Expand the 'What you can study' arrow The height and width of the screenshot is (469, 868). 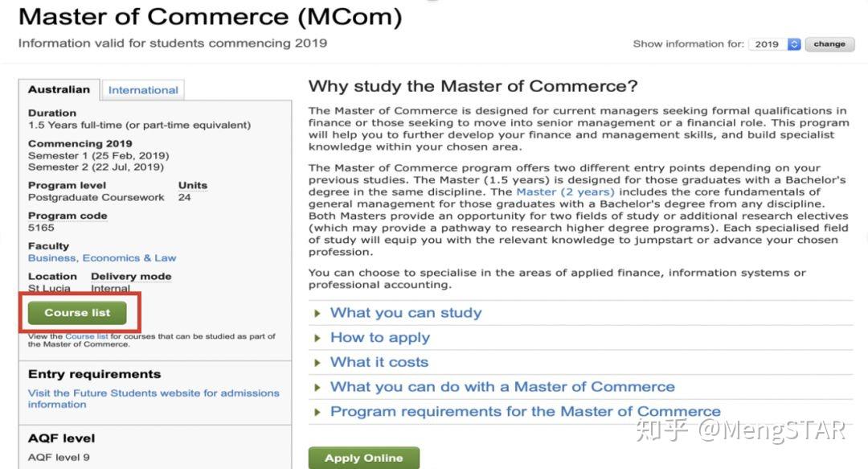pyautogui.click(x=317, y=313)
